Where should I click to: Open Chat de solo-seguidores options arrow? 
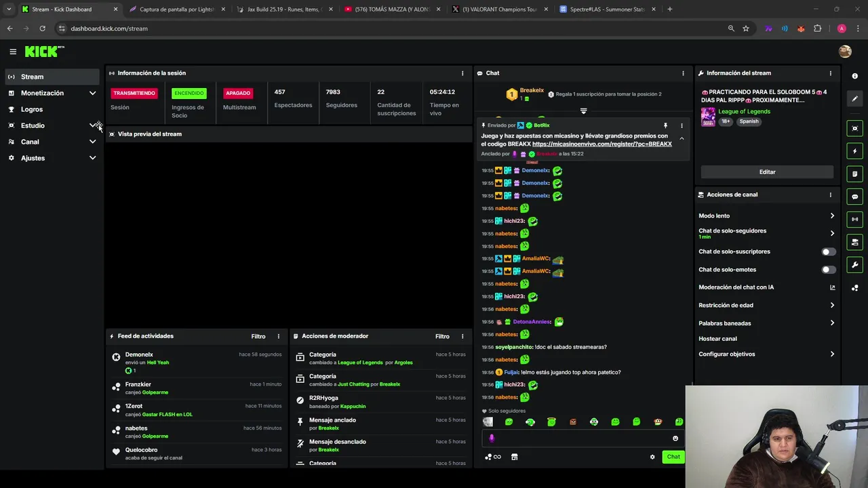point(832,233)
